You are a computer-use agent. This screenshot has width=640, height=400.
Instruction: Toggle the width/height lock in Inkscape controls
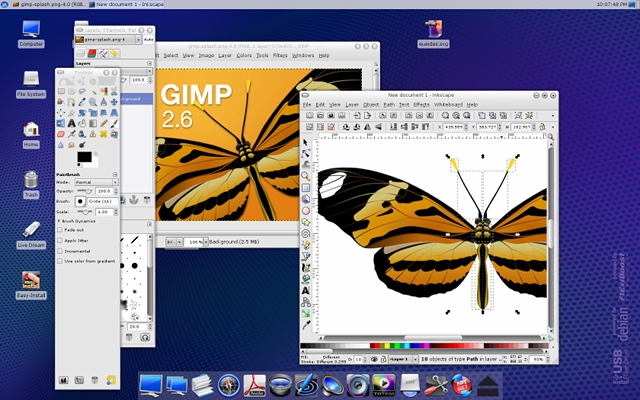(542, 127)
